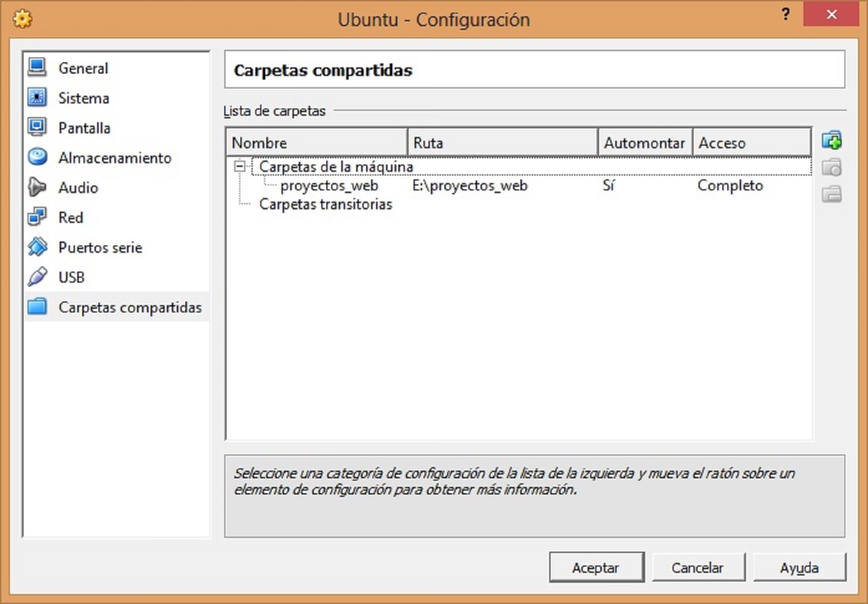Image resolution: width=868 pixels, height=604 pixels.
Task: Select the Audio category label
Action: (78, 188)
